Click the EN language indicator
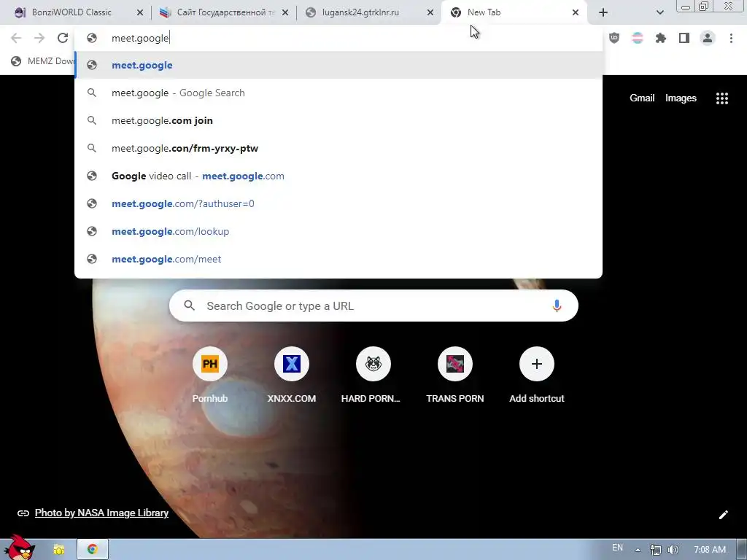The height and width of the screenshot is (560, 747). 617,548
